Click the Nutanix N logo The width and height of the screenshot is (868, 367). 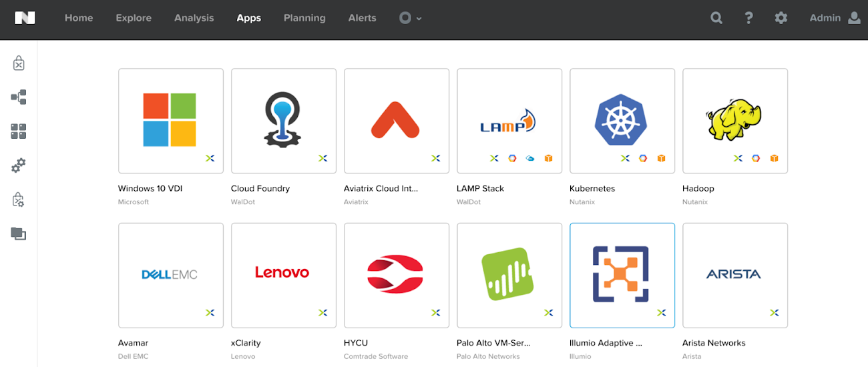coord(25,18)
